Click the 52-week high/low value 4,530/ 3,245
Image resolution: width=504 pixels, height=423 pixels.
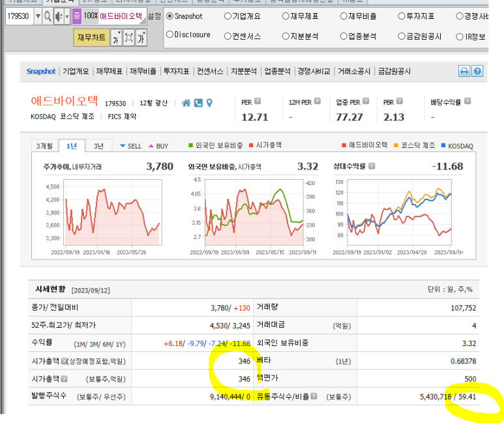(x=230, y=326)
